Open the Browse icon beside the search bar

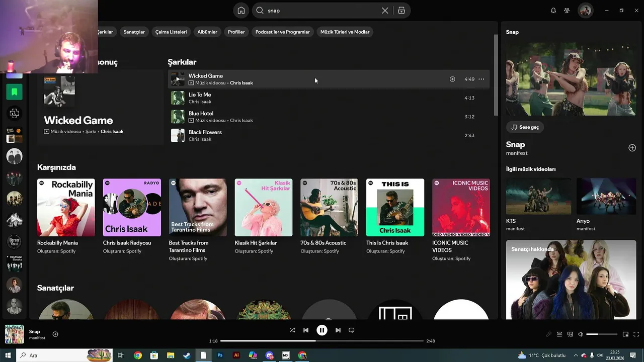tap(401, 11)
